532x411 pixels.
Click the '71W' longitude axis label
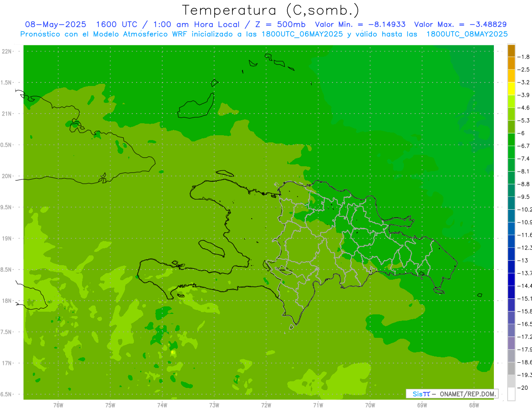318,405
